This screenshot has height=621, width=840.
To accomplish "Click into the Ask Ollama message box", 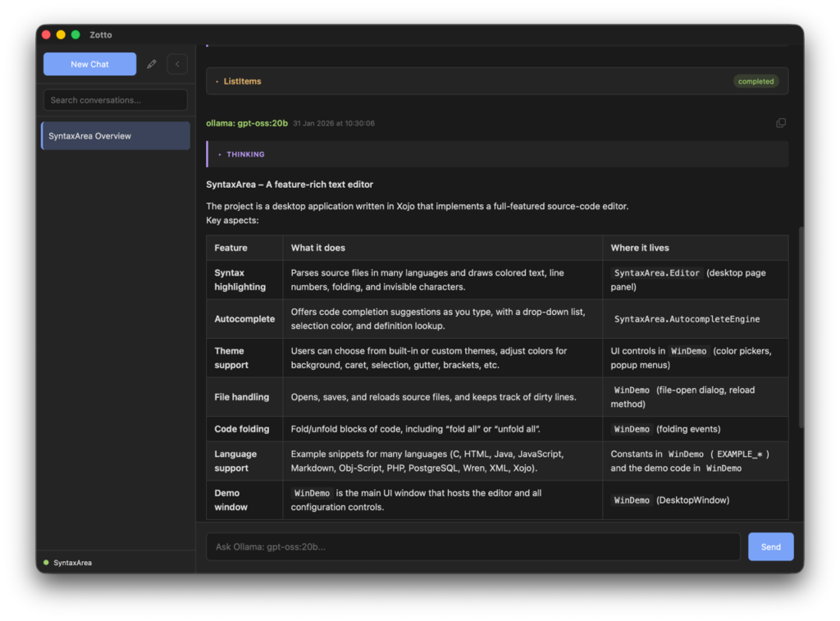I will [x=472, y=546].
